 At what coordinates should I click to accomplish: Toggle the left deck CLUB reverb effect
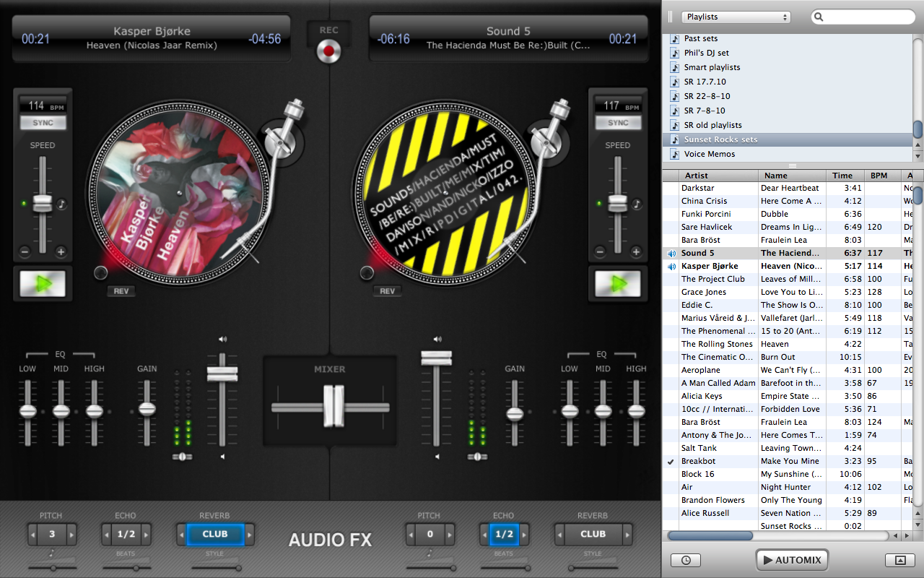tap(214, 535)
